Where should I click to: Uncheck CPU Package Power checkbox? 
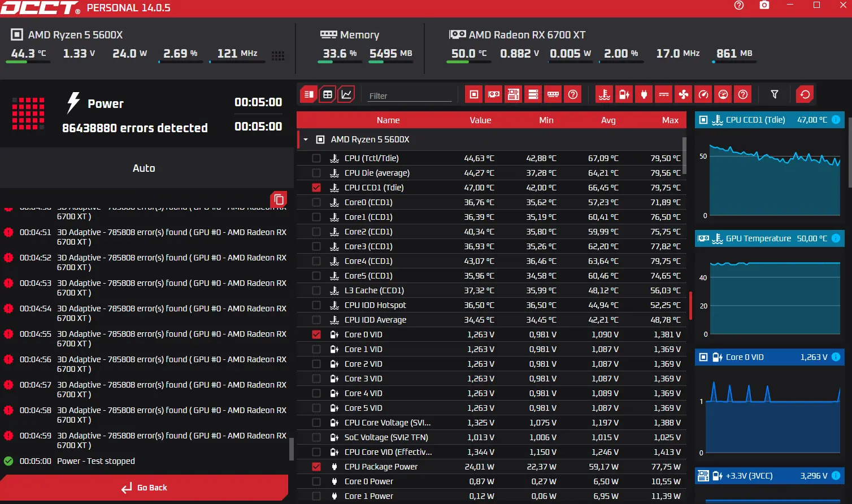(316, 467)
